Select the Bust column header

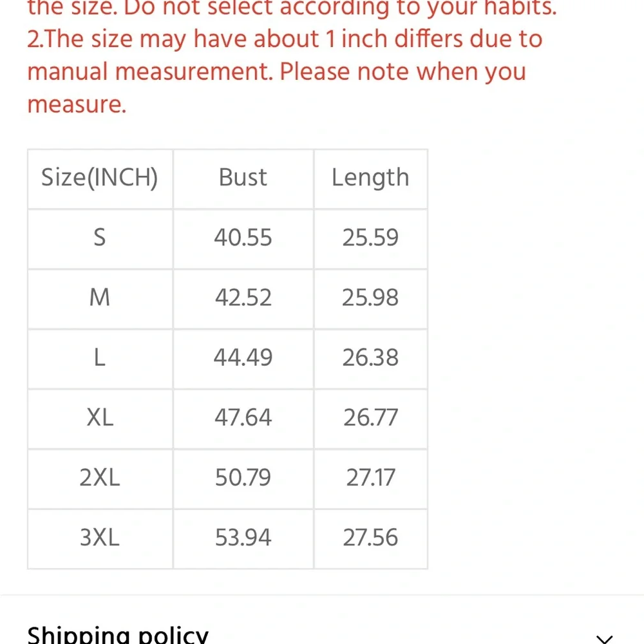(x=243, y=178)
